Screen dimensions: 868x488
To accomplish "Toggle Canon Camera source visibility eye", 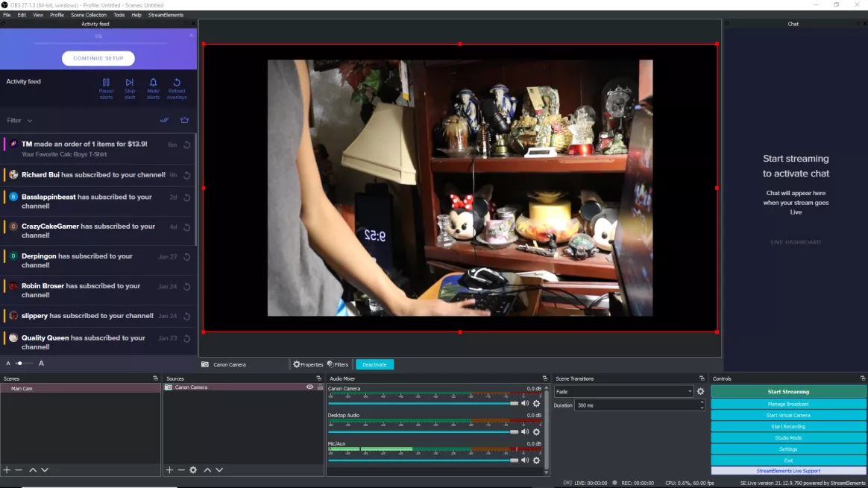I will (310, 387).
